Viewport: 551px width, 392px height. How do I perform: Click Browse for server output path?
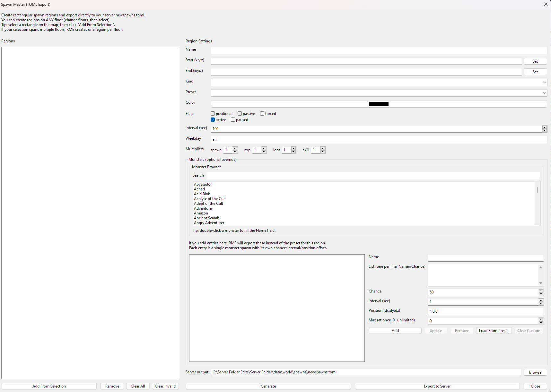535,372
